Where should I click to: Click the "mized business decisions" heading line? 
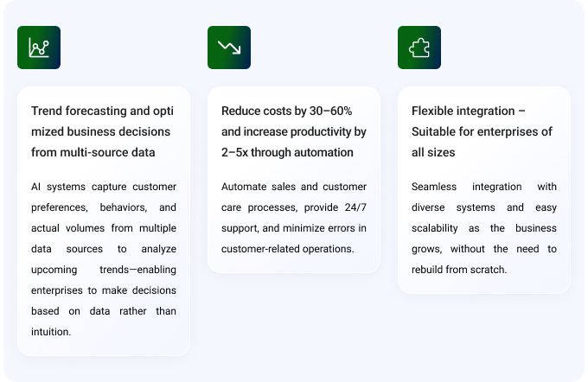pyautogui.click(x=100, y=131)
